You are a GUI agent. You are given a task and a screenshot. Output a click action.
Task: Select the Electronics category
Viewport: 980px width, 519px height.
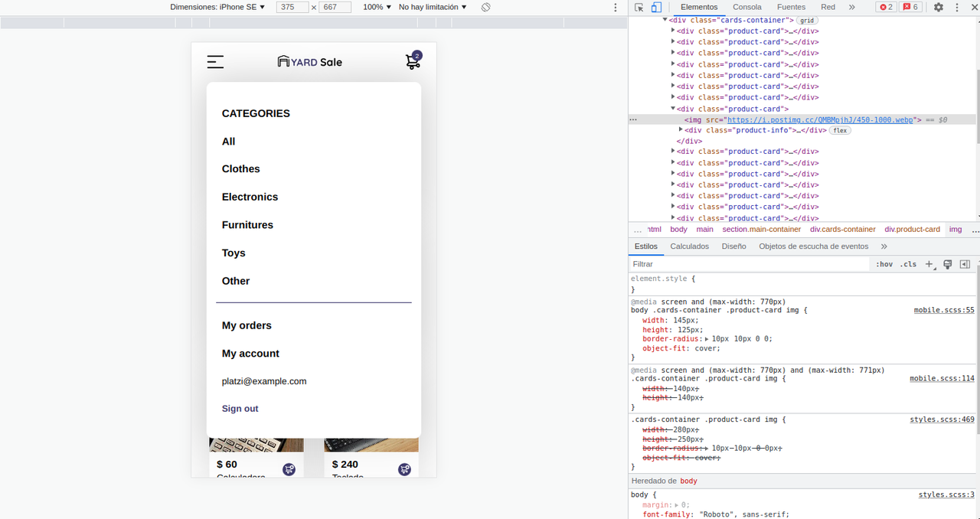coord(250,197)
